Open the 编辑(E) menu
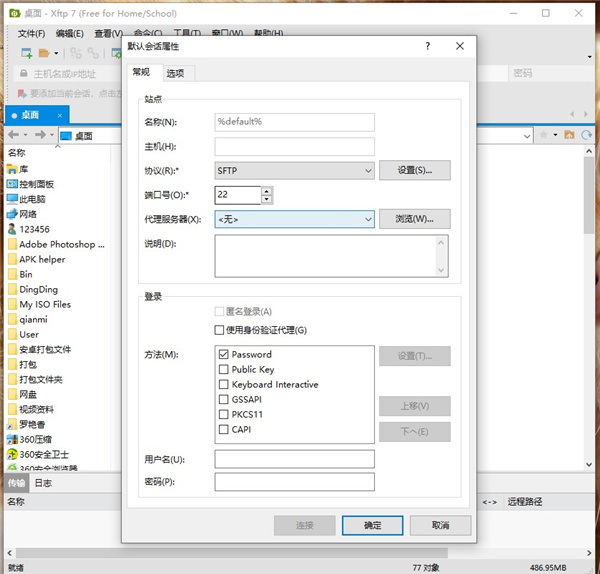The height and width of the screenshot is (574, 600). (x=69, y=34)
